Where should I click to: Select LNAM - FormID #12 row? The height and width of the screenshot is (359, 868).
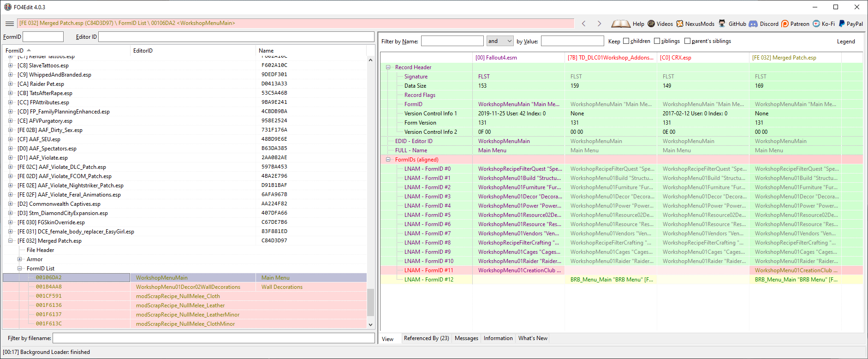click(621, 280)
